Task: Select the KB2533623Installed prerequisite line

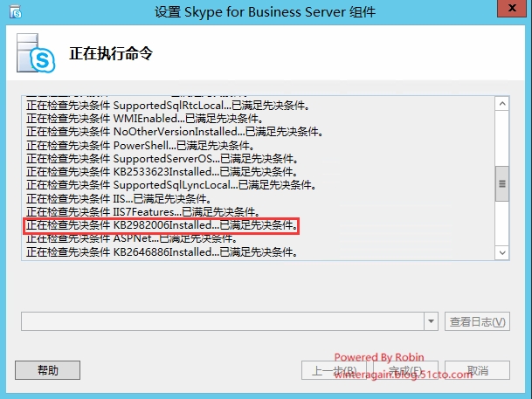Action: [162, 172]
